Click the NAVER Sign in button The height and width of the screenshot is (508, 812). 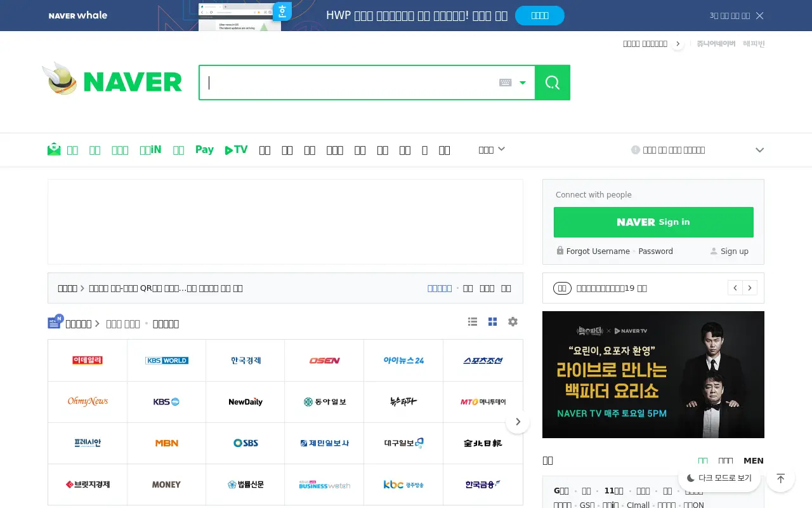pyautogui.click(x=653, y=222)
